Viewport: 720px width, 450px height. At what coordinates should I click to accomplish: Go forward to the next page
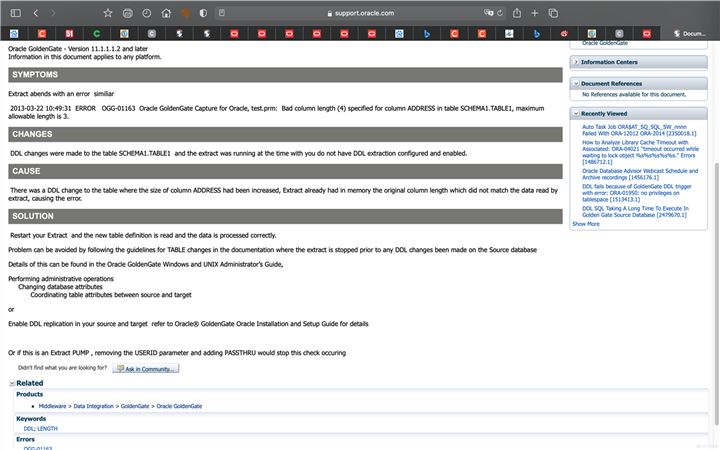[x=53, y=13]
